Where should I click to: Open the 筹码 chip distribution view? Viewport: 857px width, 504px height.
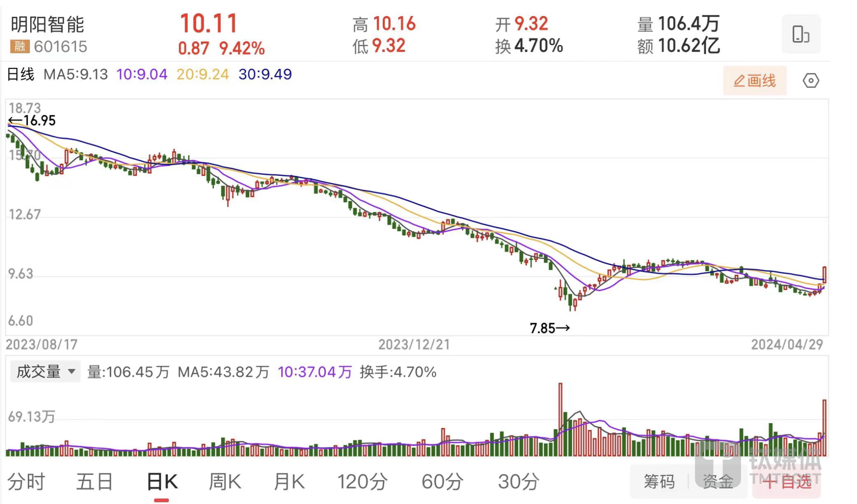(x=659, y=481)
